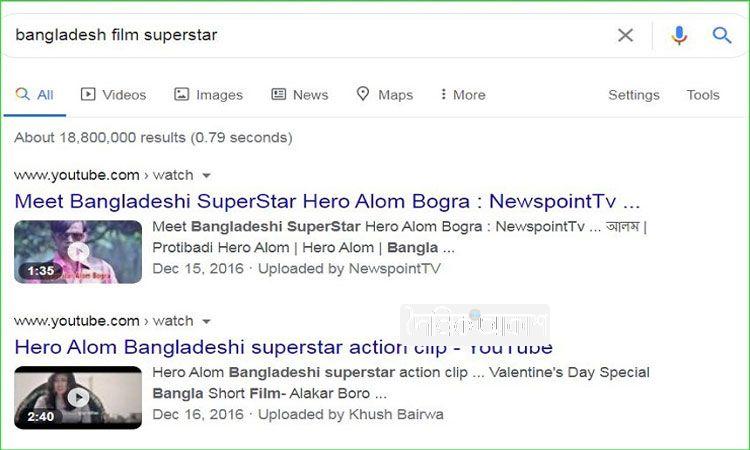The image size is (750, 450).
Task: Click the first result's youtube.com URL
Action: point(77,175)
